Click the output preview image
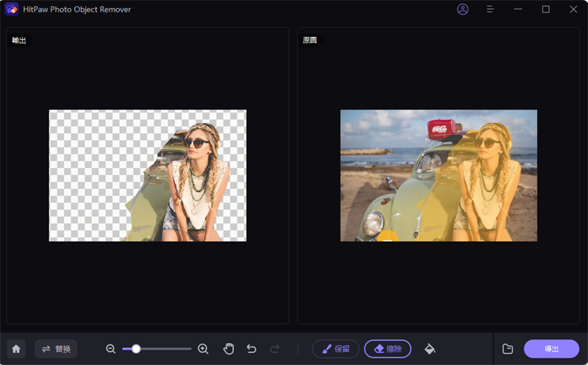The width and height of the screenshot is (588, 365). pyautogui.click(x=148, y=175)
